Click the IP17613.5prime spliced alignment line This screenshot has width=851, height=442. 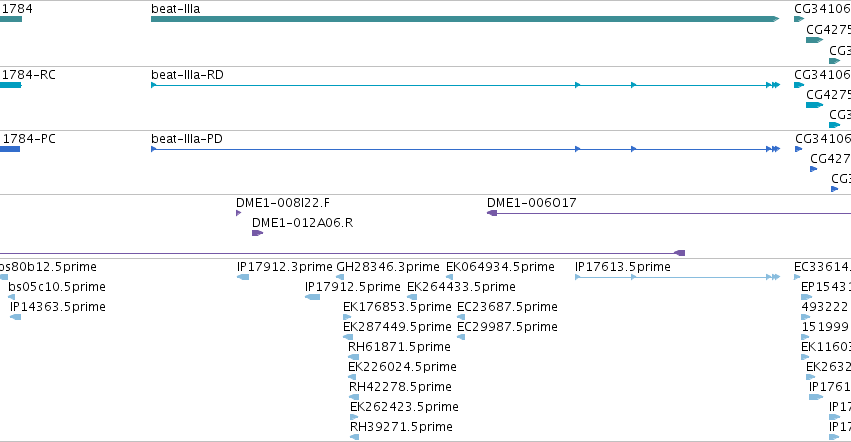pyautogui.click(x=677, y=277)
